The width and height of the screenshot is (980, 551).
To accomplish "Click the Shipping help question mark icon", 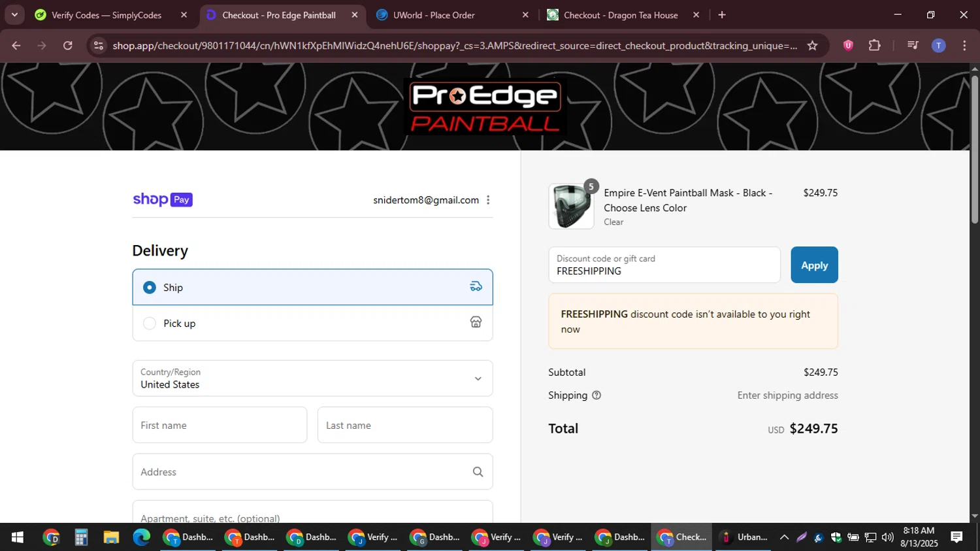I will (596, 395).
